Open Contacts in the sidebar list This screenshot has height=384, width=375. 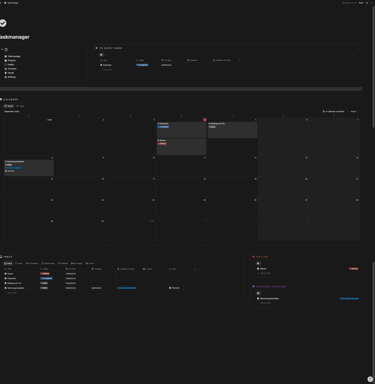[11, 69]
